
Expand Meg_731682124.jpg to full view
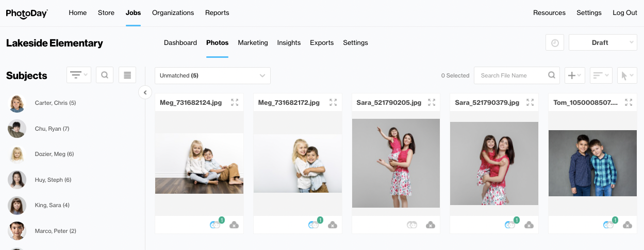tap(235, 102)
